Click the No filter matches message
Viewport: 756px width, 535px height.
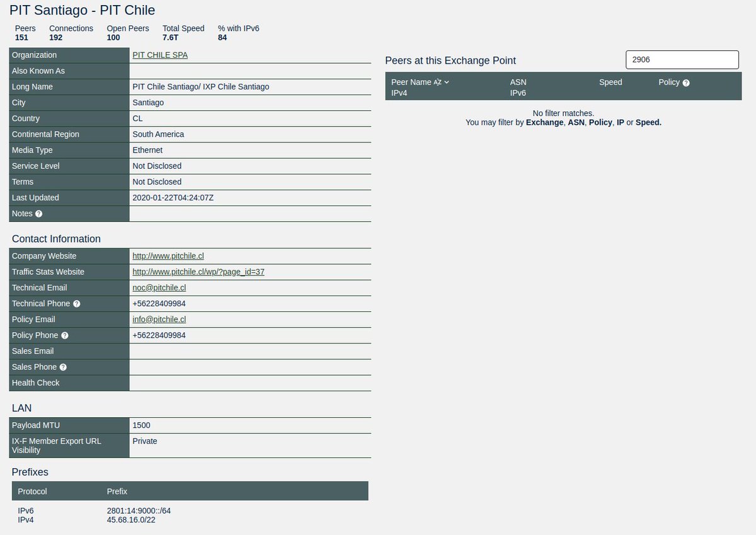click(563, 113)
